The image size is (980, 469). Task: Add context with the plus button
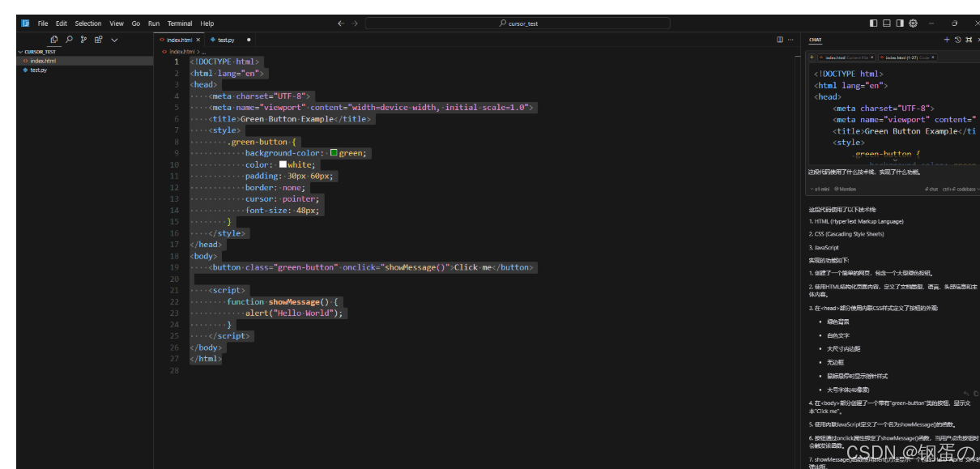pyautogui.click(x=812, y=58)
